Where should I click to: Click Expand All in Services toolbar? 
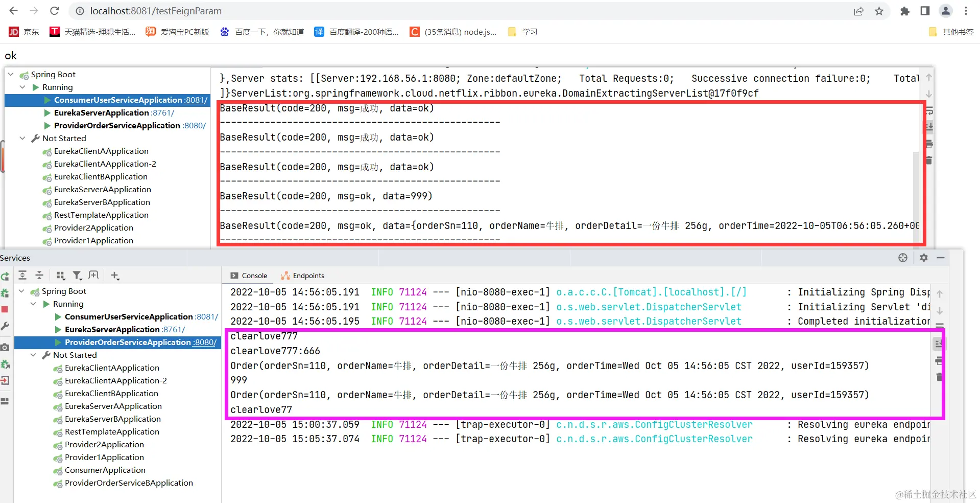[x=22, y=276]
